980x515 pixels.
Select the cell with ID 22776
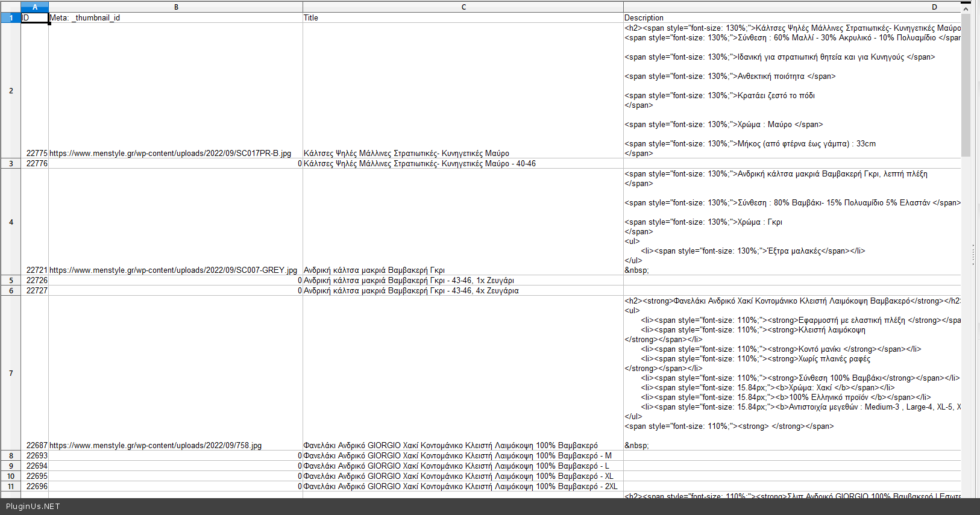[35, 164]
